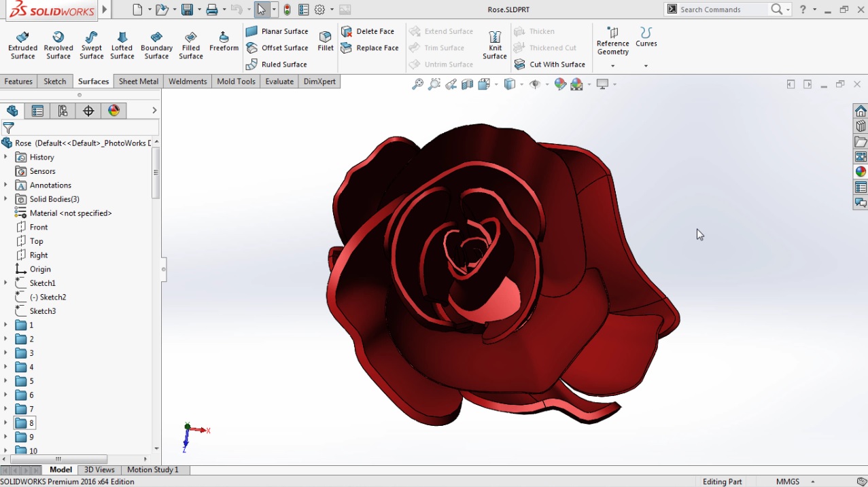This screenshot has height=487, width=868.
Task: Expand the History tree node
Action: pos(5,157)
